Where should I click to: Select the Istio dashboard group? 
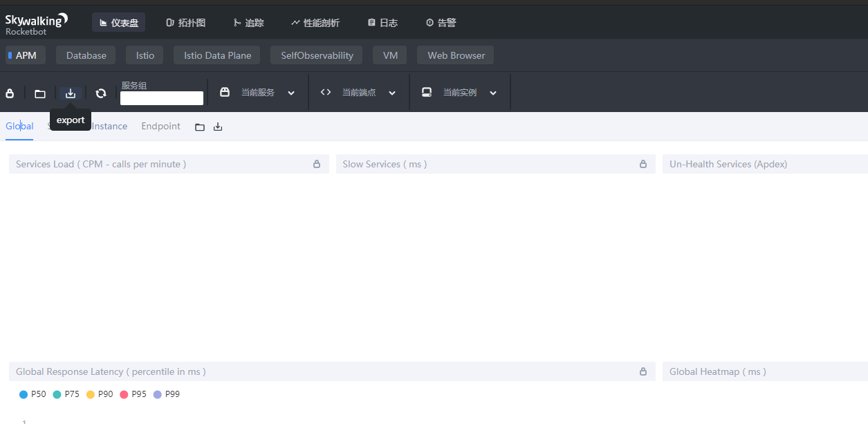(145, 55)
